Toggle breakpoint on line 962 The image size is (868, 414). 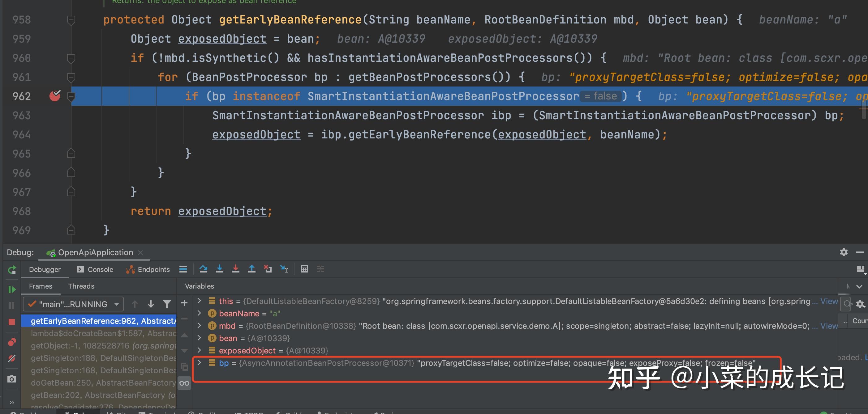[x=54, y=96]
